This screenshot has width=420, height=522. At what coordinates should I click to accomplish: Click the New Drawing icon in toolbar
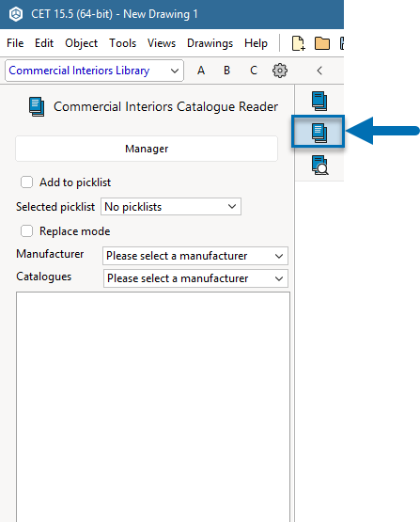pos(298,43)
